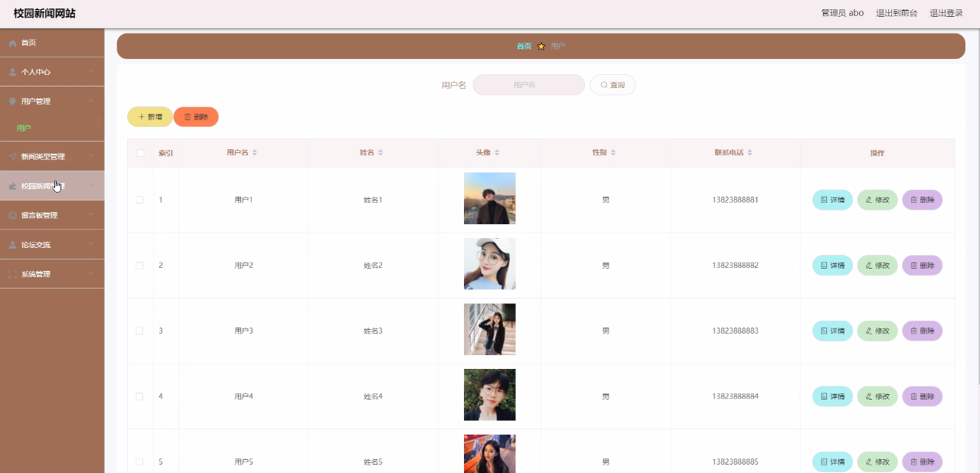This screenshot has height=473, width=980.
Task: Sort by 联系电话 column sort icon
Action: tap(750, 153)
